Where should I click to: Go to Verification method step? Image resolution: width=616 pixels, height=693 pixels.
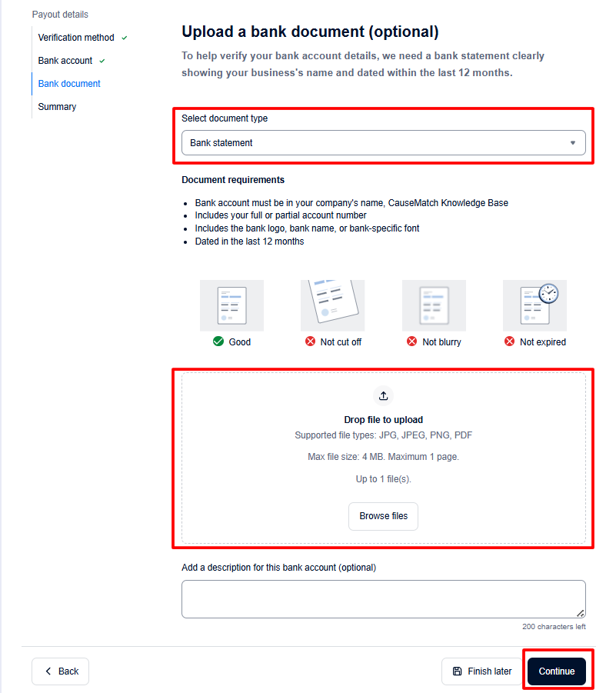(x=76, y=38)
